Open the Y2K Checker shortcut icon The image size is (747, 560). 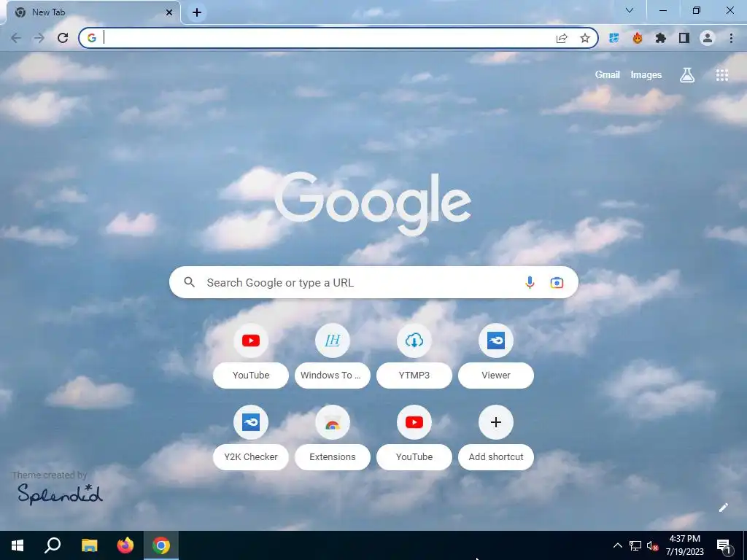(x=251, y=422)
